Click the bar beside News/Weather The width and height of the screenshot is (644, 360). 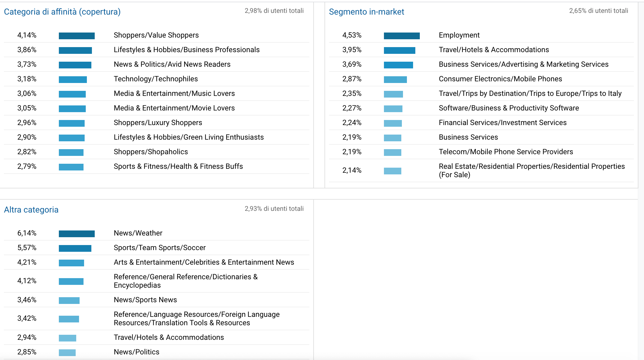(77, 233)
